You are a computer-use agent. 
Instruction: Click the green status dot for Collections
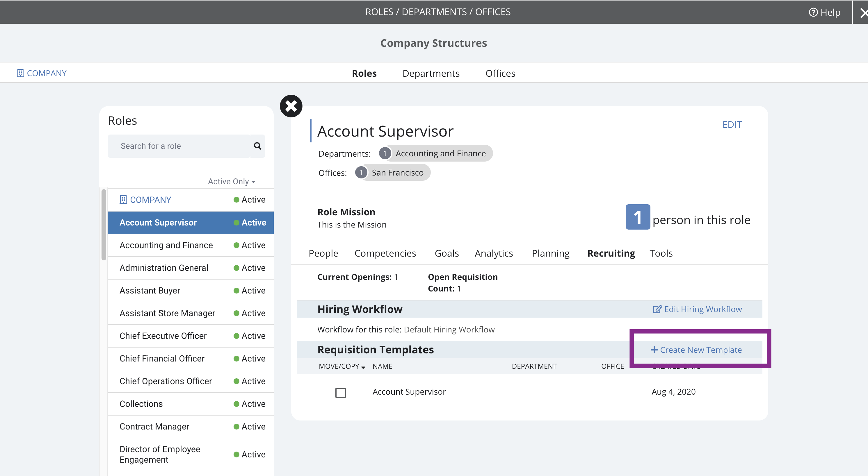236,404
